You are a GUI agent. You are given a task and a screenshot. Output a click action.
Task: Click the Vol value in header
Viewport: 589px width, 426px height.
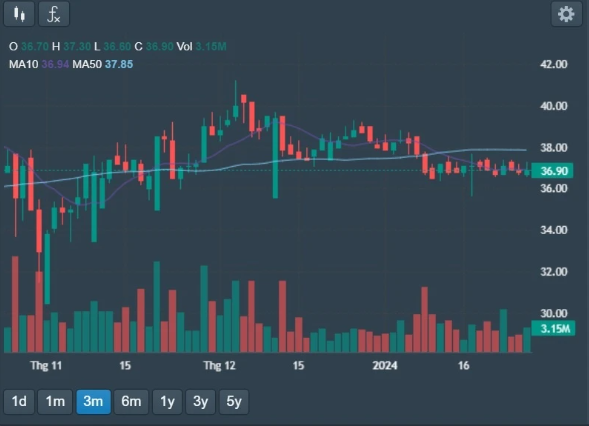pos(211,47)
